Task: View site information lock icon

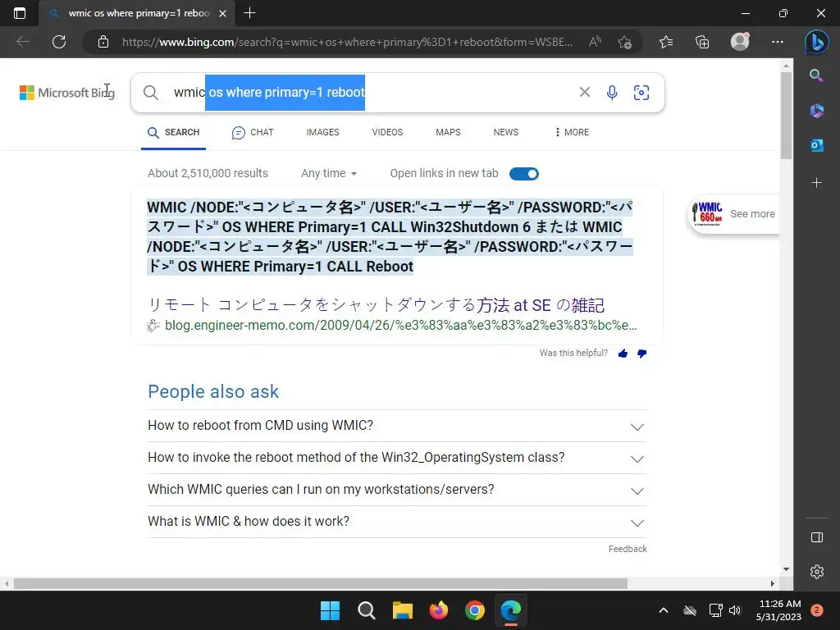Action: point(103,42)
